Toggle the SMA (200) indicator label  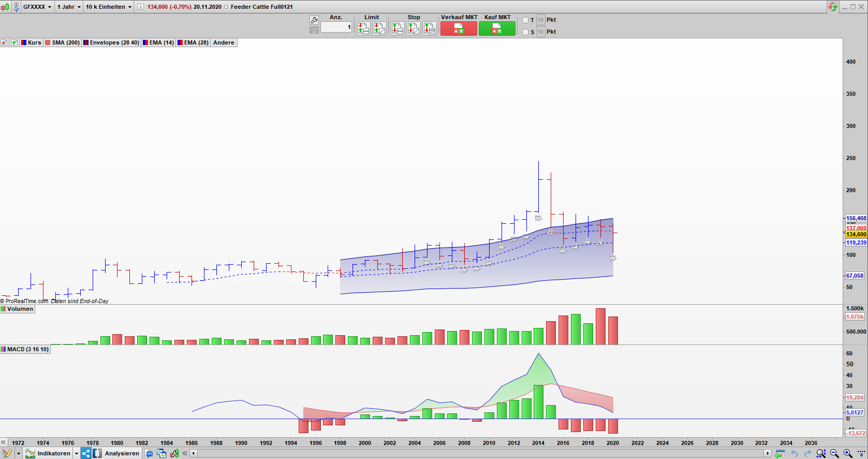click(62, 42)
